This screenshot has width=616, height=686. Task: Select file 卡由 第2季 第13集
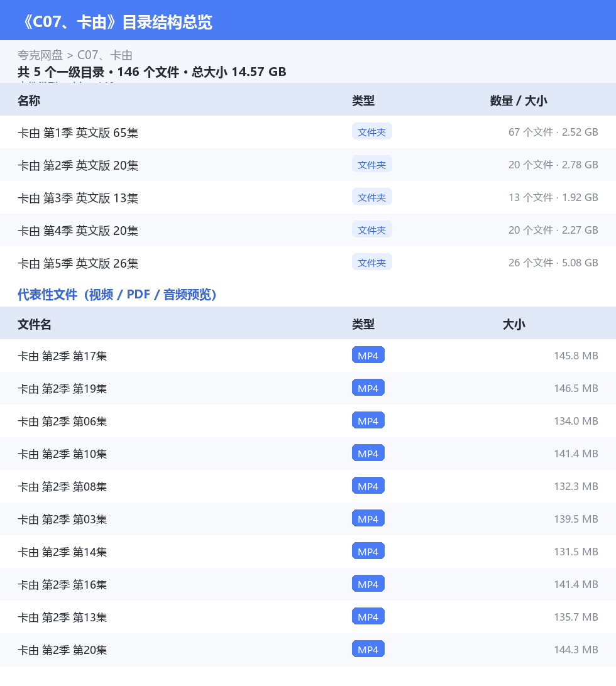pyautogui.click(x=62, y=618)
